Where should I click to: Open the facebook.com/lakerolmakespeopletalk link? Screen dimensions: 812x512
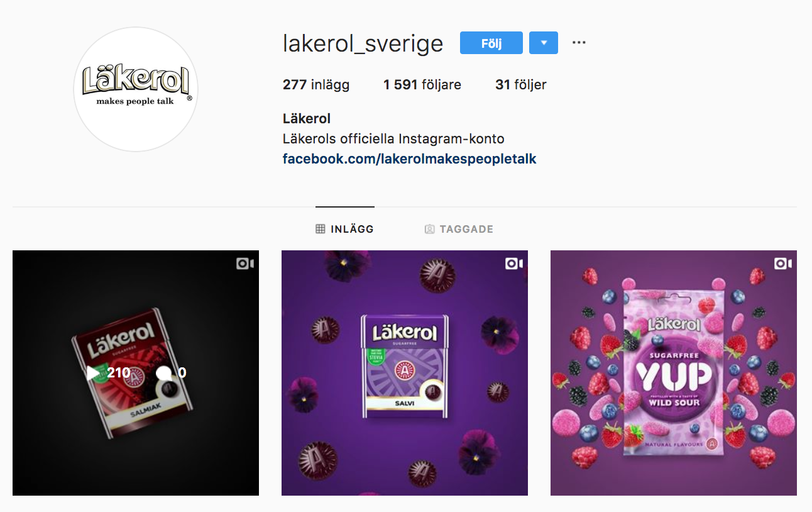pos(410,159)
